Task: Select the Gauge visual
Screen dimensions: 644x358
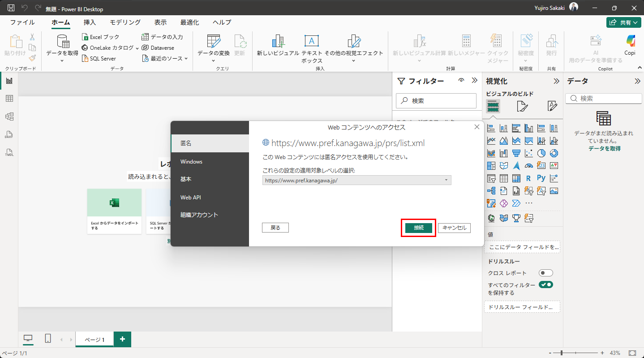Action: pos(528,166)
